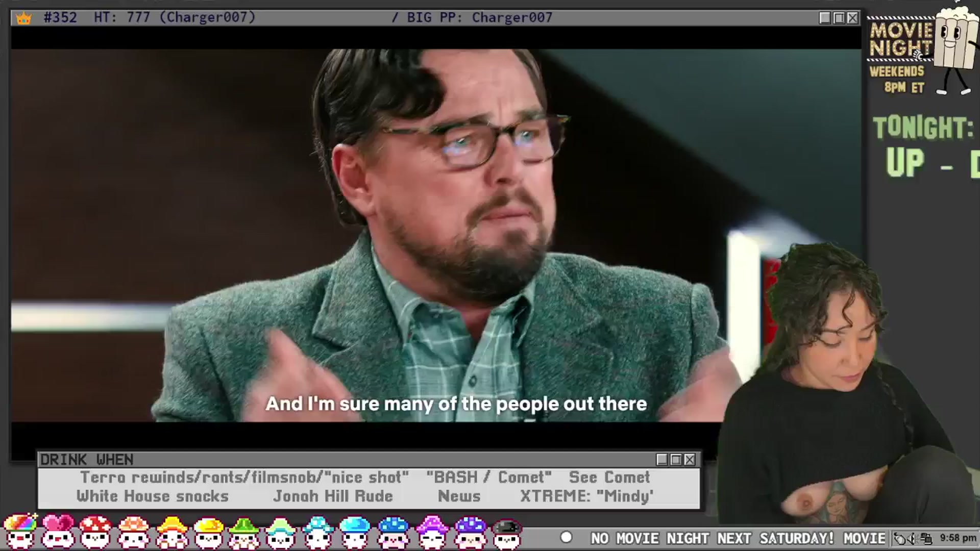Click the white dot before the ticker text

(x=566, y=538)
